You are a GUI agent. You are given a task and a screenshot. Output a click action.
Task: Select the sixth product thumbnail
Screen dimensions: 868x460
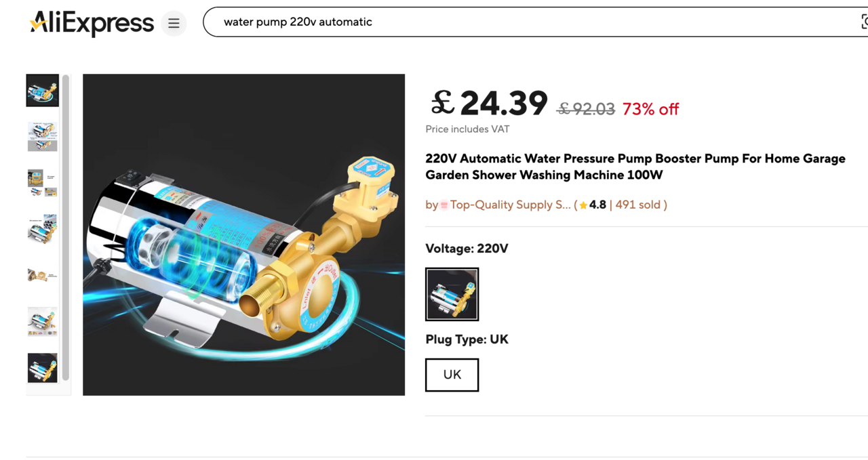coord(43,321)
